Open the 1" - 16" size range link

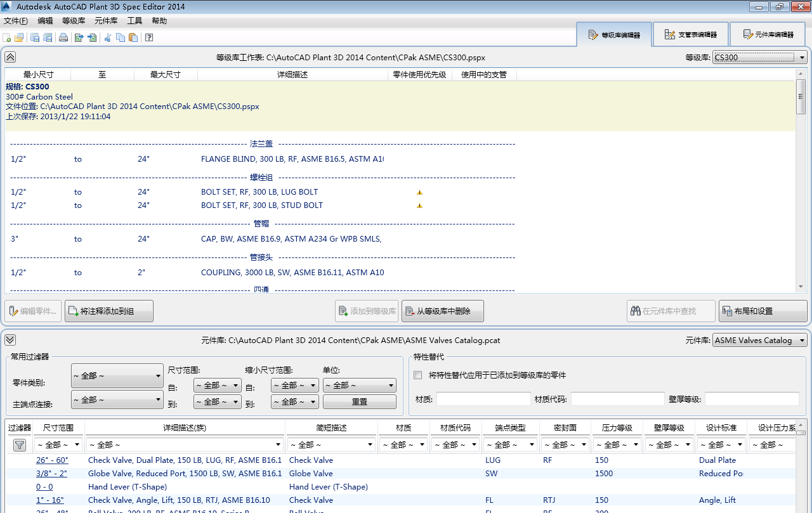pos(50,500)
